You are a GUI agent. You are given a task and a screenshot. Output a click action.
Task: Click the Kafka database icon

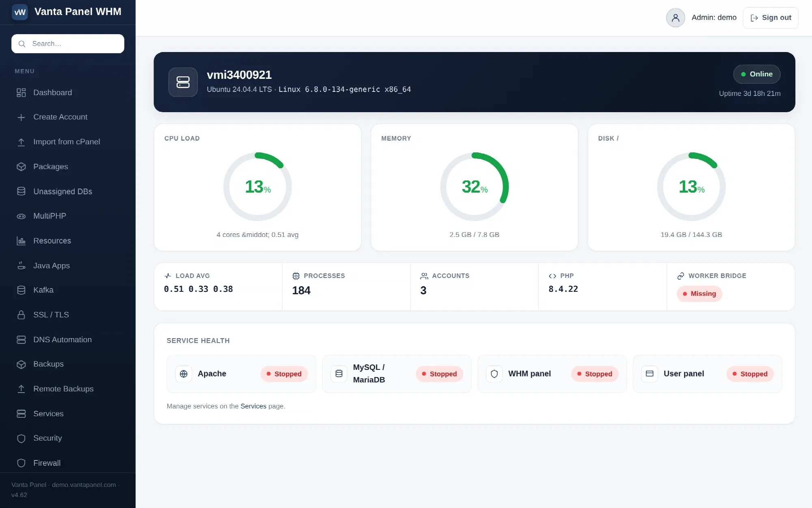(21, 290)
